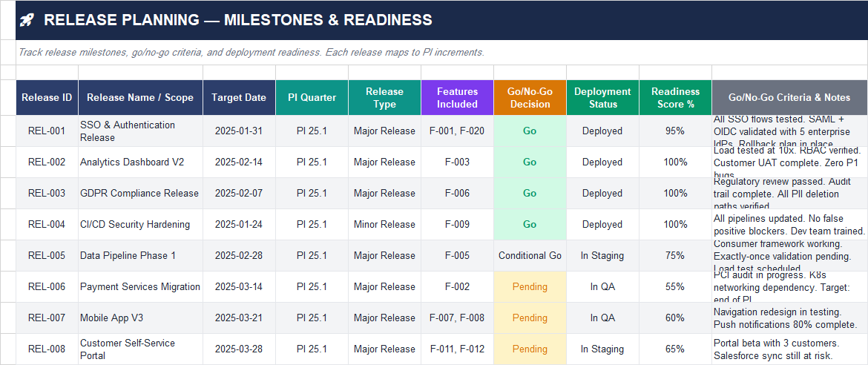868x365 pixels.
Task: Select target date 2025-03-21
Action: [x=239, y=318]
